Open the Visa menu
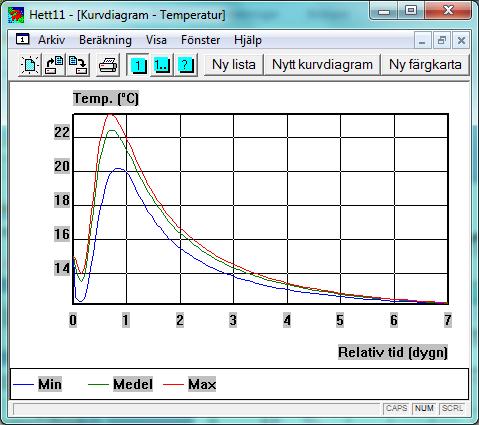The height and width of the screenshot is (425, 479). pos(156,40)
